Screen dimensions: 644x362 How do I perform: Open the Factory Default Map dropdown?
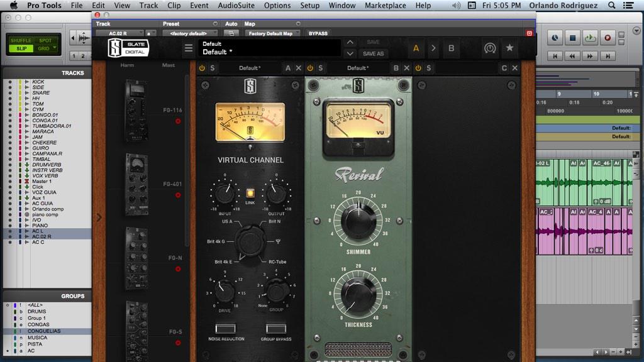tap(272, 33)
